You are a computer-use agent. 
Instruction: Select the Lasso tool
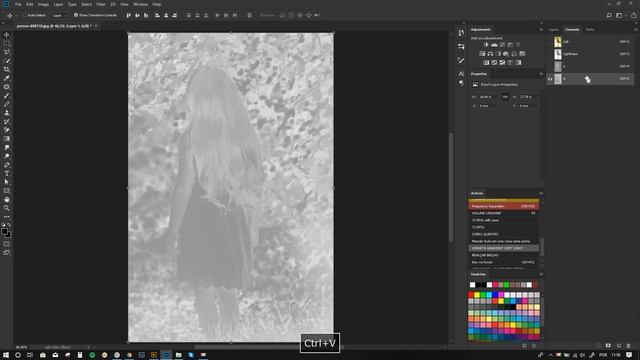(x=7, y=52)
